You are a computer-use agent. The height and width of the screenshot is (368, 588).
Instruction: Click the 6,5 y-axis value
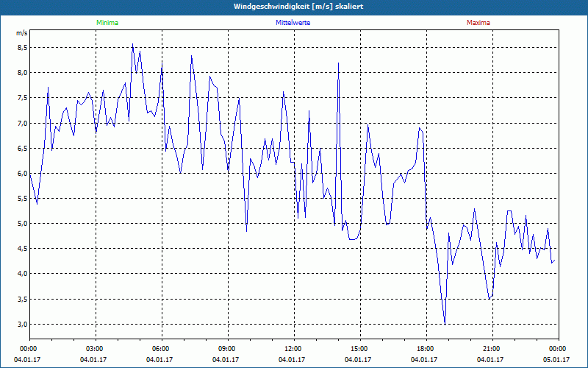coord(23,149)
